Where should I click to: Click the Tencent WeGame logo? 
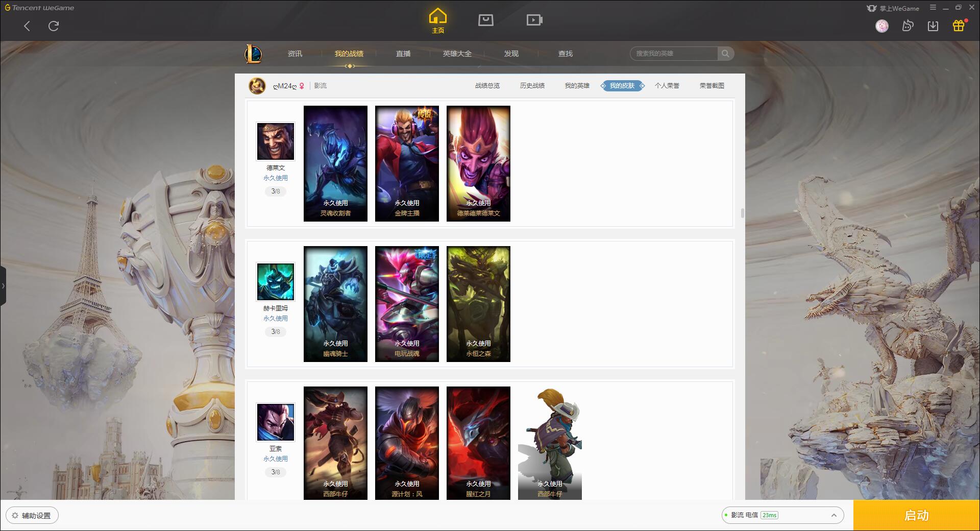[40, 8]
